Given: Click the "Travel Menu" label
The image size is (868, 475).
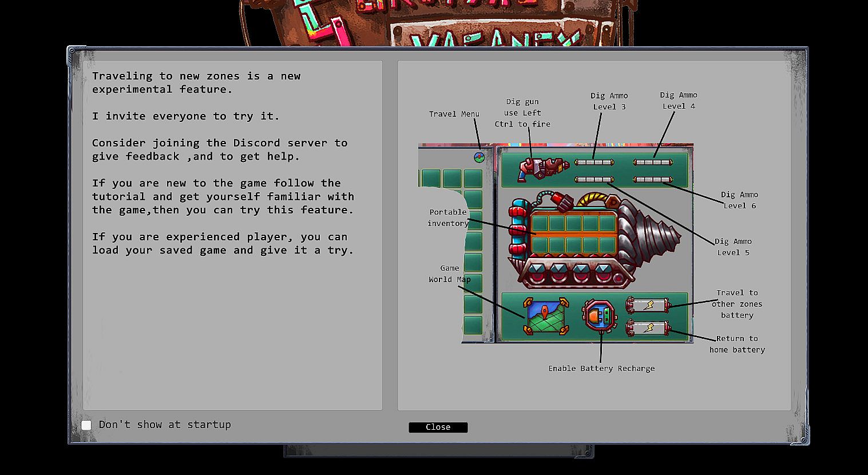Looking at the screenshot, I should tap(454, 114).
